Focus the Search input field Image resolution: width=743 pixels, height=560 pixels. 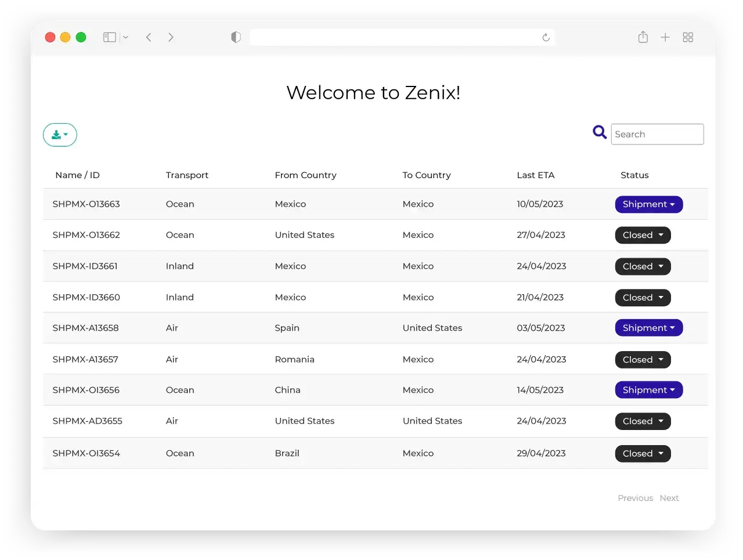657,134
